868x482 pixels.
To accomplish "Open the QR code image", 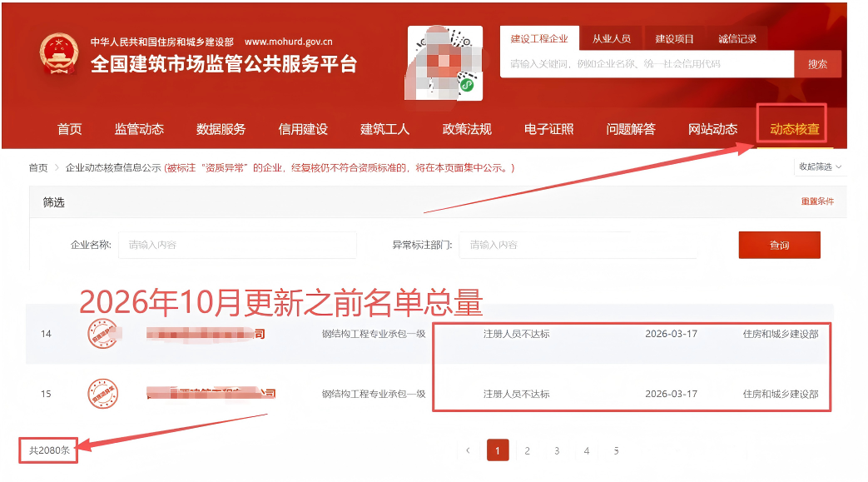I will 445,63.
